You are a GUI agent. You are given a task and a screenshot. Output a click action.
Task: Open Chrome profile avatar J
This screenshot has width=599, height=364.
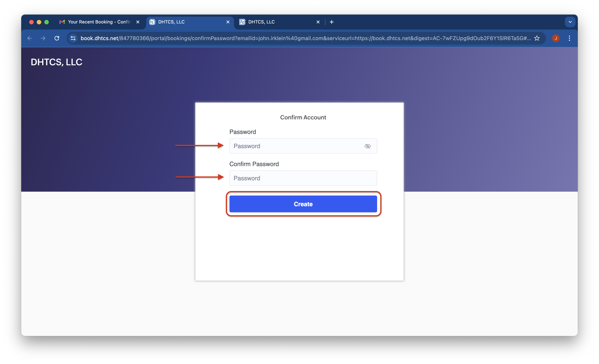tap(555, 38)
